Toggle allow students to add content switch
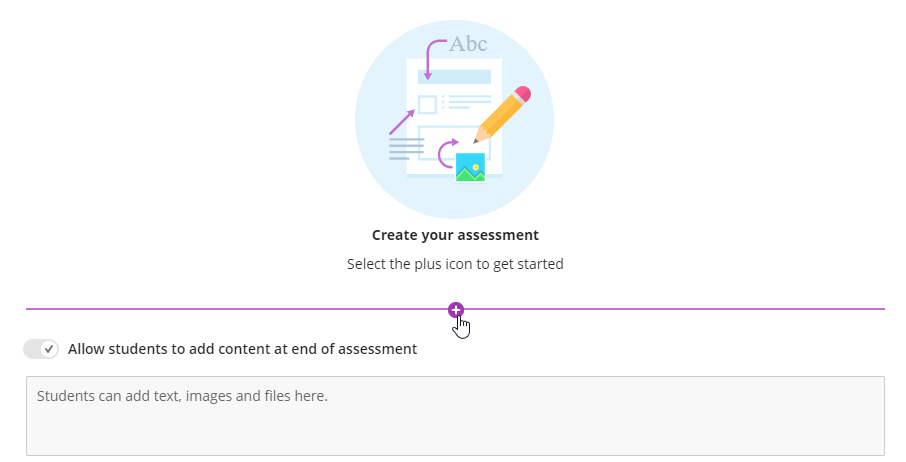Screen dimensions: 906x462 (x=41, y=349)
